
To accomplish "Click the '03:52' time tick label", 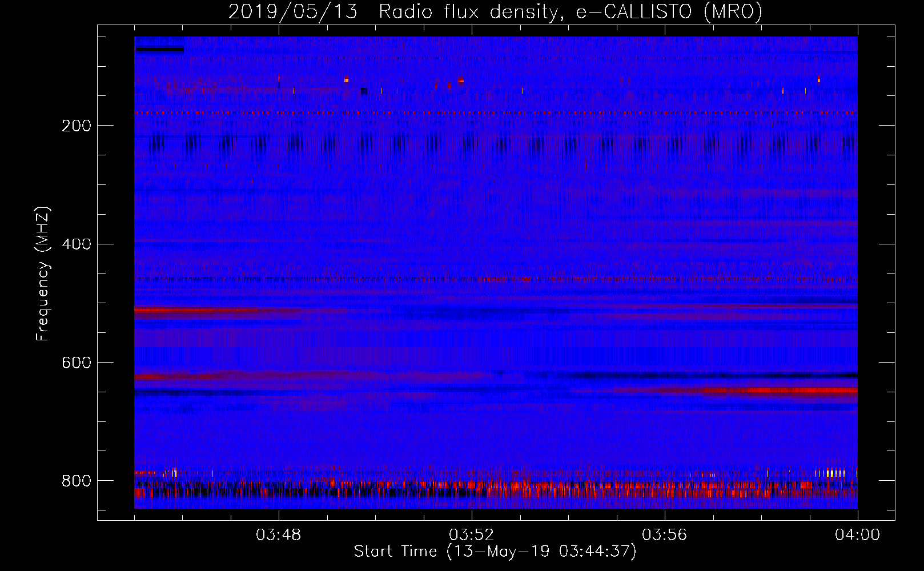I will (x=472, y=534).
